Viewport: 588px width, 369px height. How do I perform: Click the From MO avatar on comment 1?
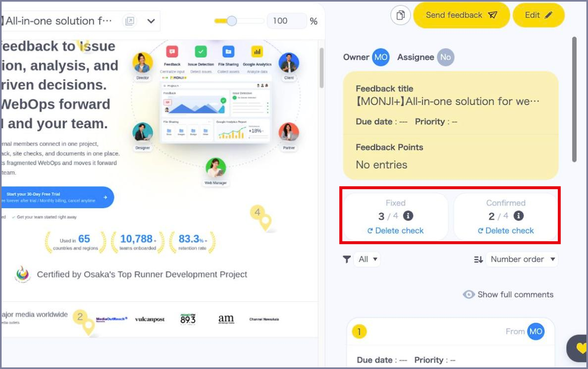click(535, 331)
